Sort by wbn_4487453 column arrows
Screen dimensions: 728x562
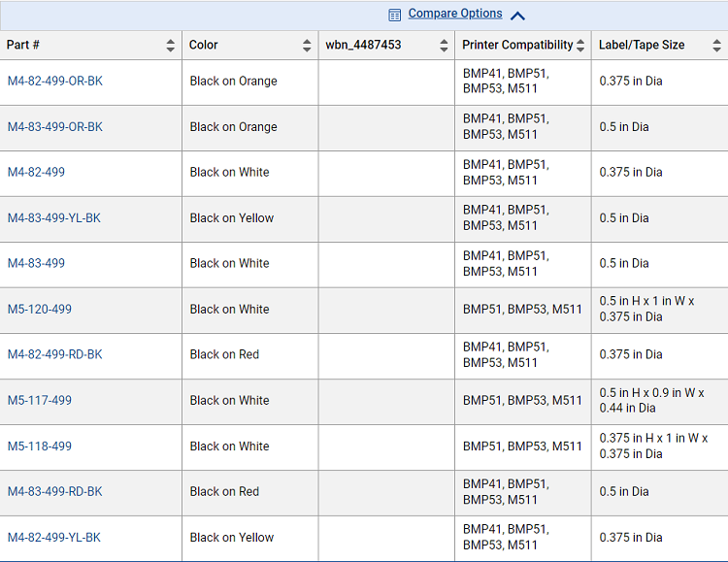point(444,45)
